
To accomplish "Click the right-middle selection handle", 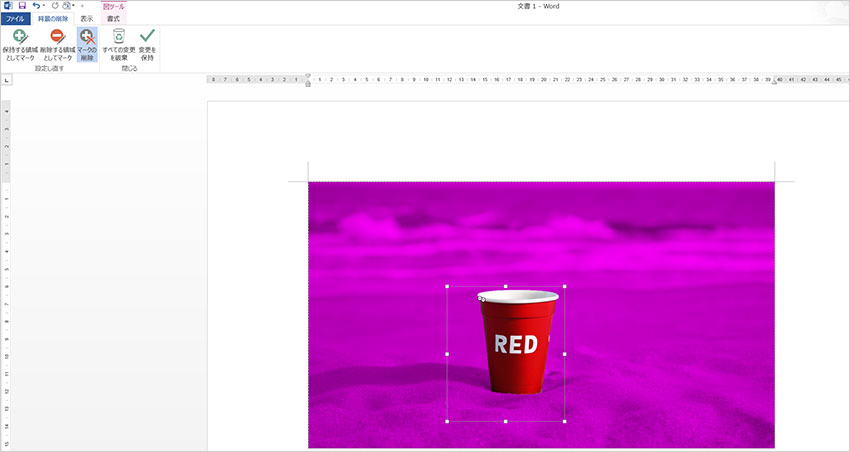I will coord(565,354).
